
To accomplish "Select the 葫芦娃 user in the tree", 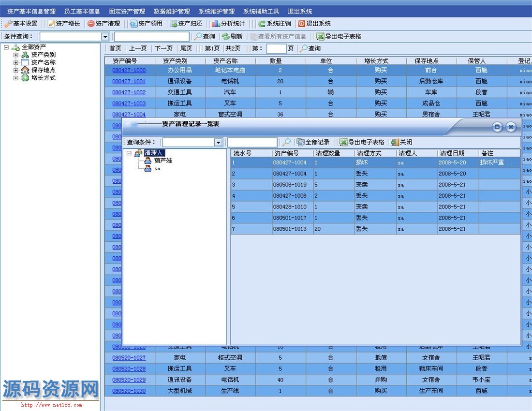I will [163, 161].
